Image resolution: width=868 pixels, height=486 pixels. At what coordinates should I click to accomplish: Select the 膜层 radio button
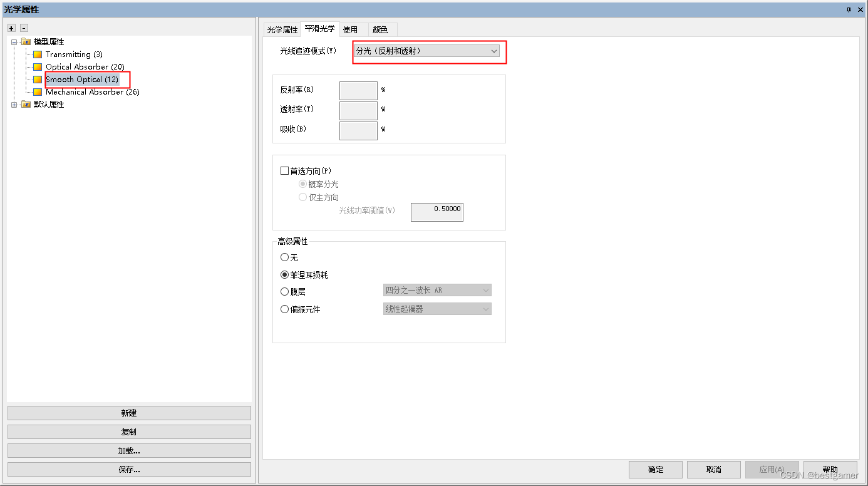pyautogui.click(x=284, y=291)
